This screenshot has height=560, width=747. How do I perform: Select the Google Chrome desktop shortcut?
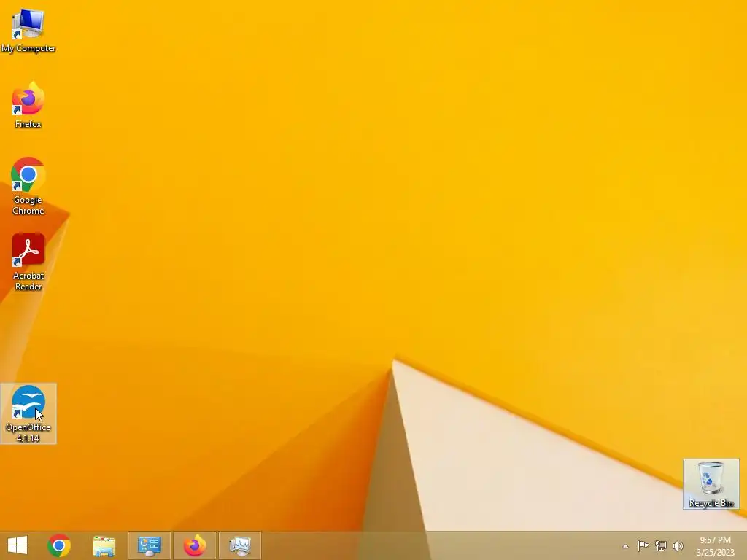tap(28, 186)
